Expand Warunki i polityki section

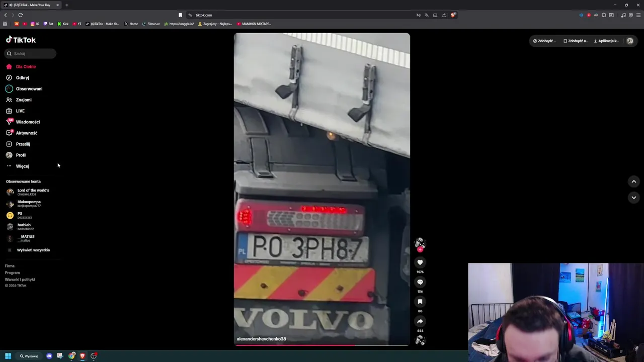[20, 280]
